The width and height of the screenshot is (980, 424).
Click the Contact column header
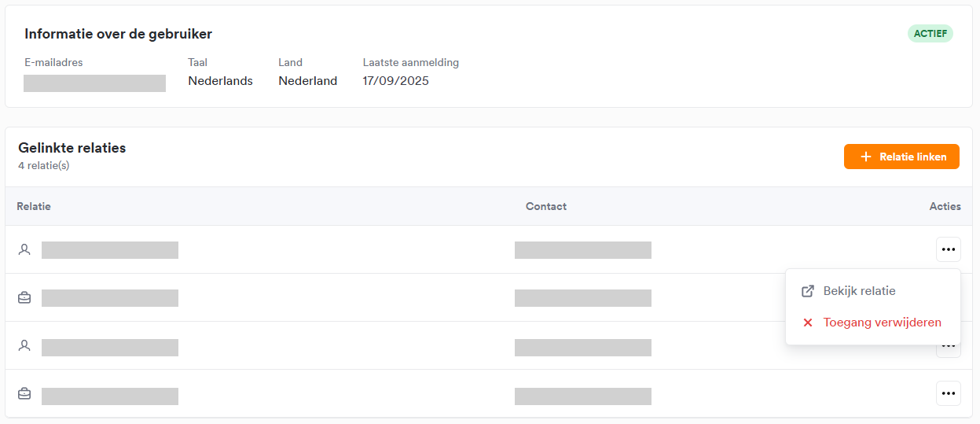(546, 206)
